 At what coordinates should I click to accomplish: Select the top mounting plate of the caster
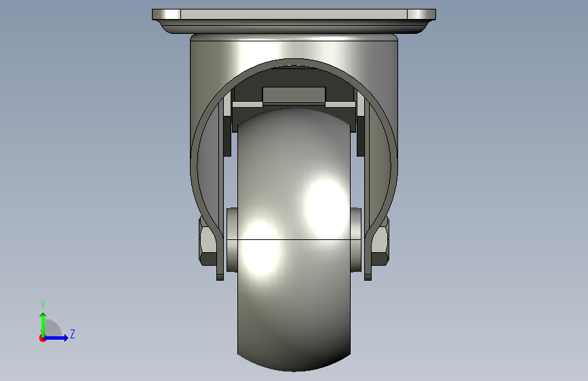[294, 14]
